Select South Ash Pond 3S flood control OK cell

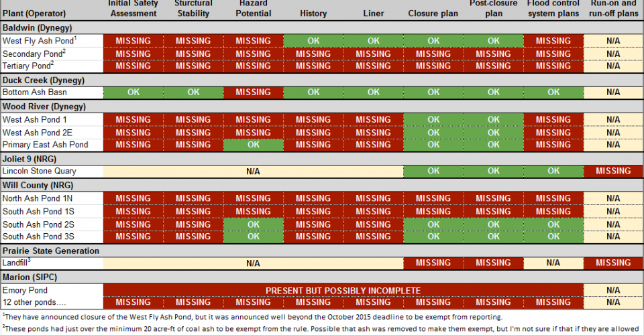(553, 237)
